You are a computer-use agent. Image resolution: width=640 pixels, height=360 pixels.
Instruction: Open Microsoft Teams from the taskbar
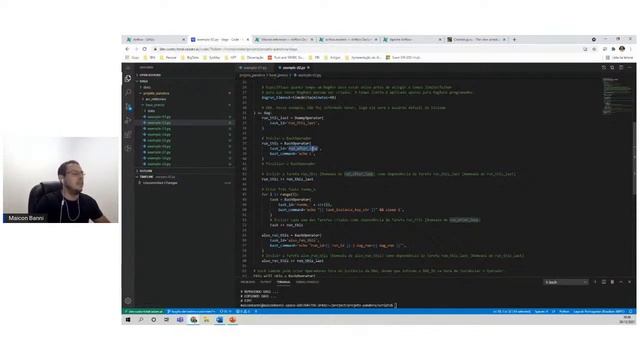click(180, 320)
